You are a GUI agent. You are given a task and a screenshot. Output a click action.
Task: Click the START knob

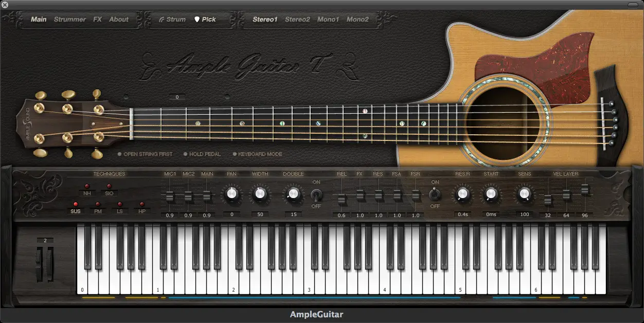[491, 194]
